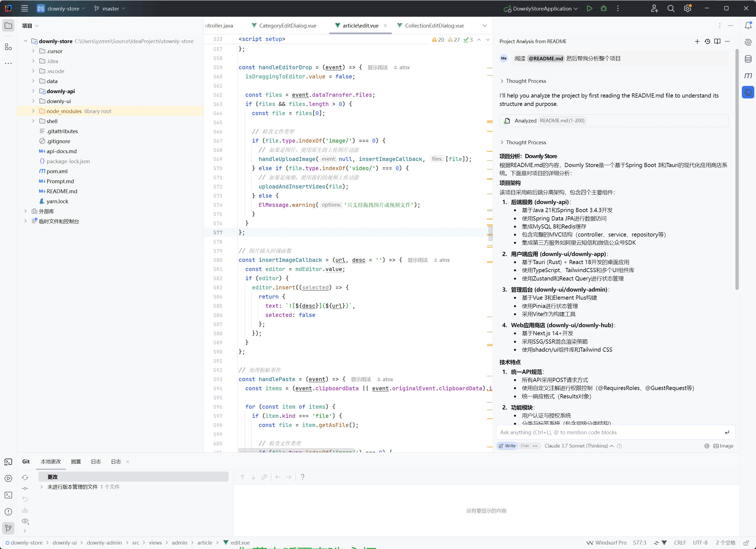Show hidden editor tabs dropdown

(485, 26)
